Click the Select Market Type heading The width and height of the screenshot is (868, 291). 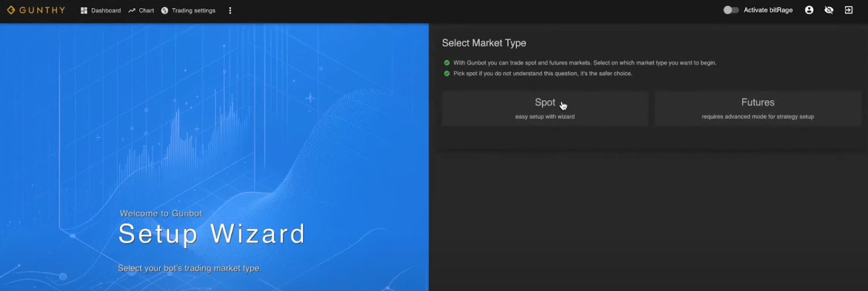(484, 43)
